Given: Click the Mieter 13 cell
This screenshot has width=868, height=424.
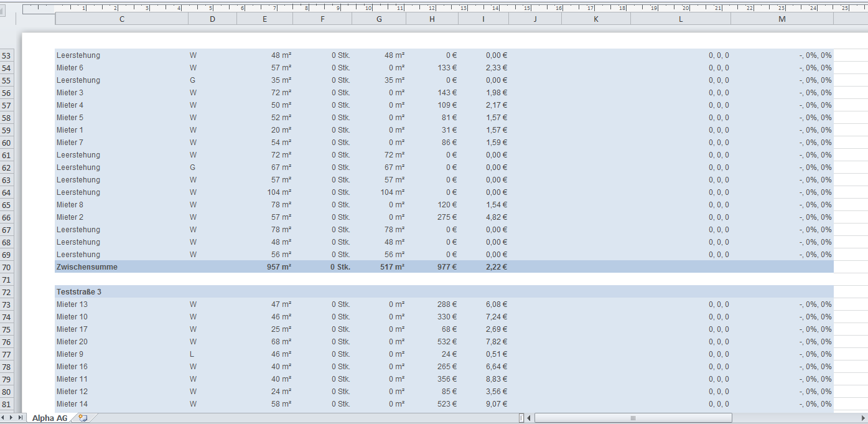Looking at the screenshot, I should pos(122,304).
